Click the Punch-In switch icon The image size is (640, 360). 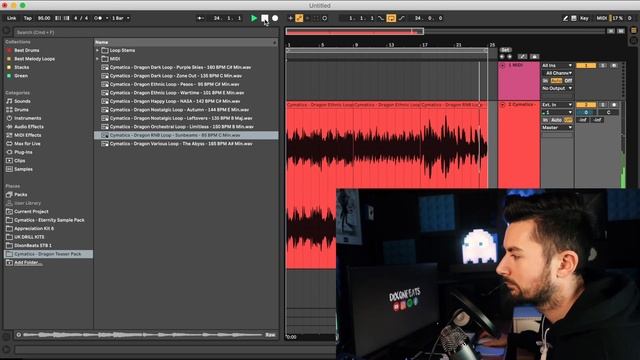381,18
